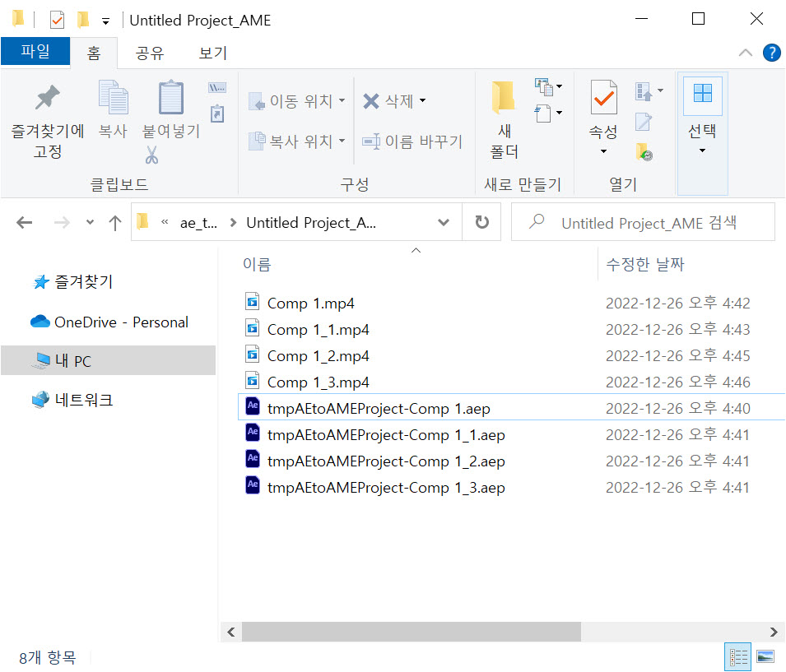Click the blue Help question mark icon
786x672 pixels.
click(x=771, y=53)
